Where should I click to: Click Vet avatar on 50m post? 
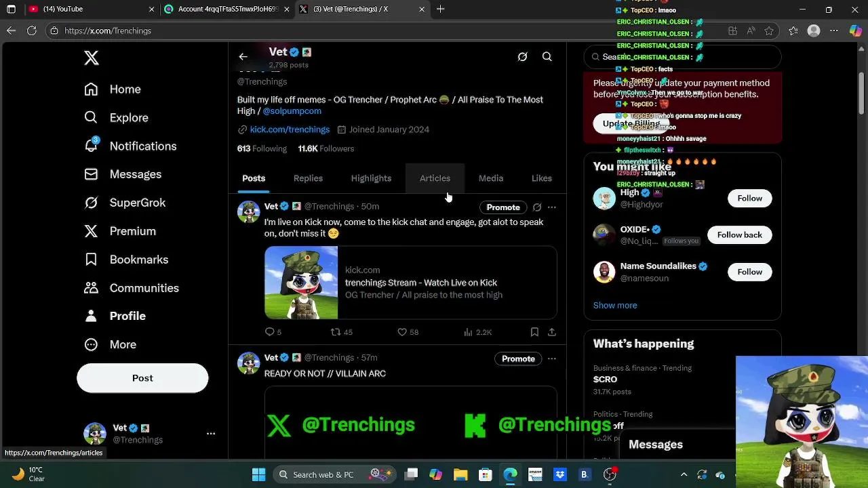pos(249,211)
